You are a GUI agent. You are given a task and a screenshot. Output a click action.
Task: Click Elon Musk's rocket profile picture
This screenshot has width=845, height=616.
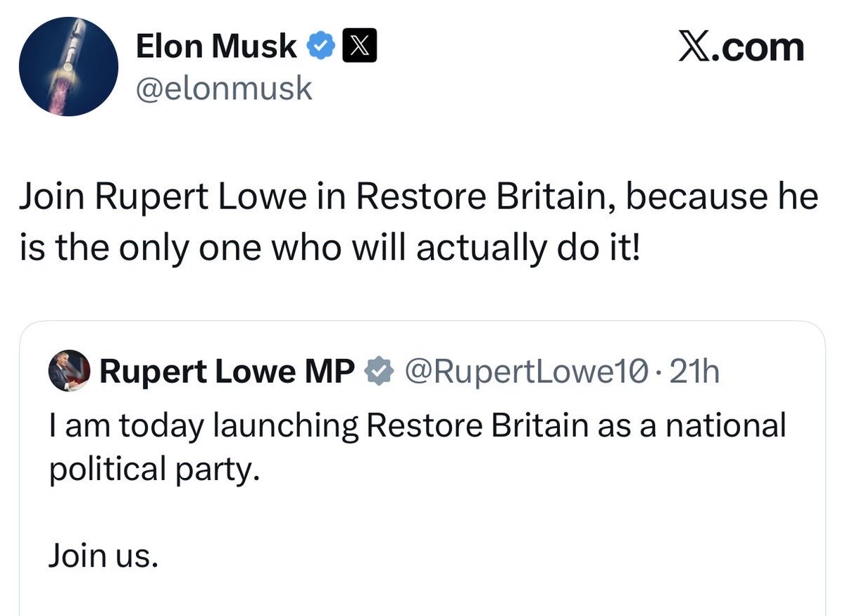(x=68, y=66)
